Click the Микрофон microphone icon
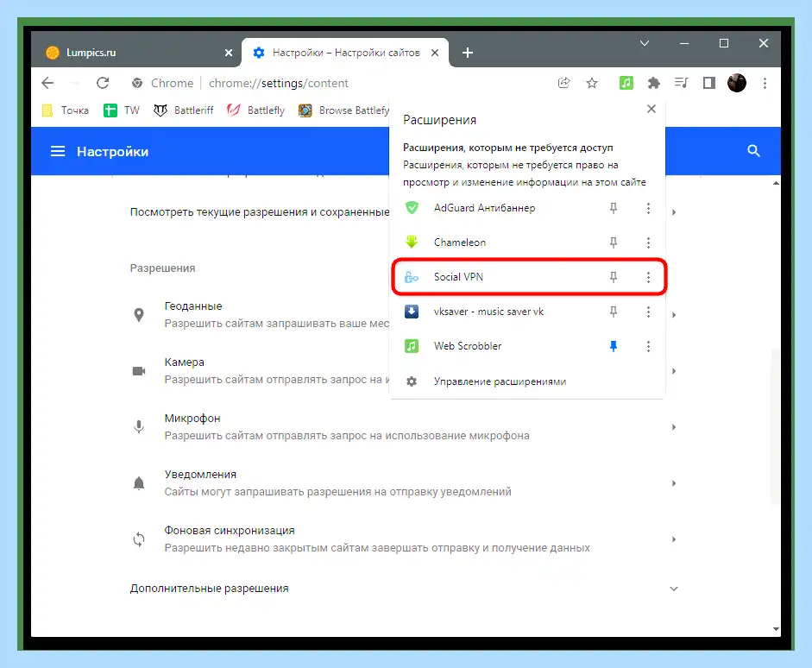This screenshot has width=812, height=668. (139, 426)
